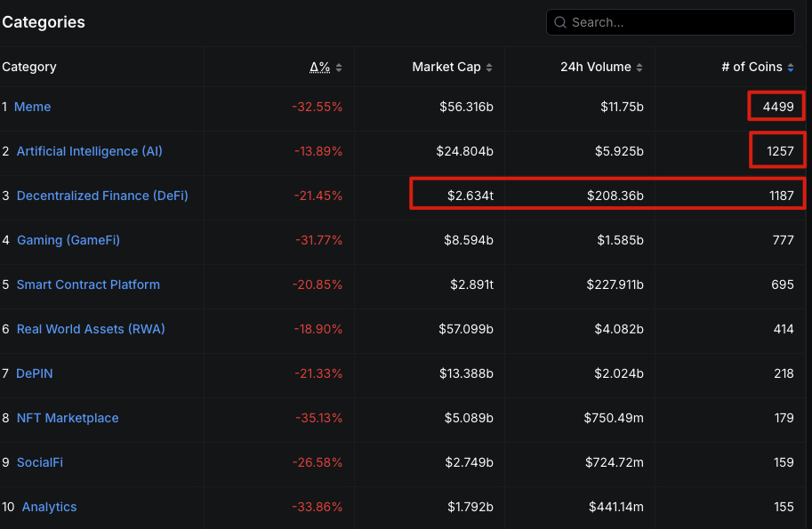Click the Δ% header label
This screenshot has width=812, height=529.
tap(319, 67)
